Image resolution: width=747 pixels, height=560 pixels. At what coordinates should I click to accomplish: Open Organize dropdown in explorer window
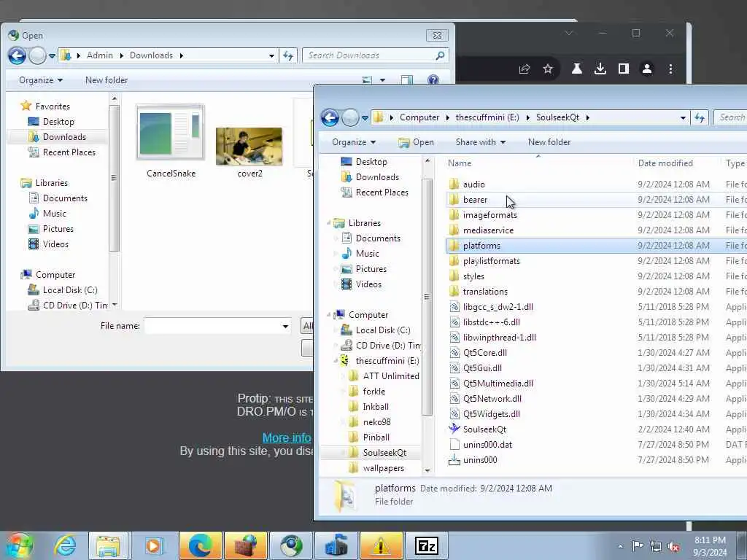pyautogui.click(x=354, y=142)
